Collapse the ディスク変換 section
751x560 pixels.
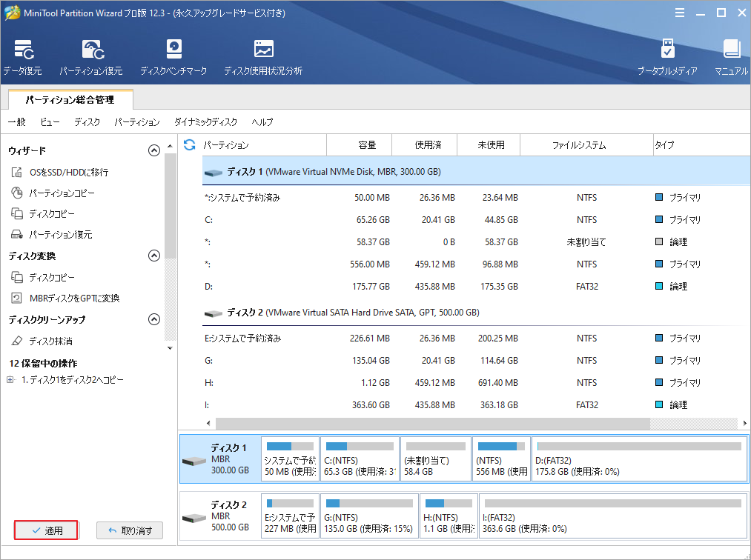pyautogui.click(x=154, y=256)
